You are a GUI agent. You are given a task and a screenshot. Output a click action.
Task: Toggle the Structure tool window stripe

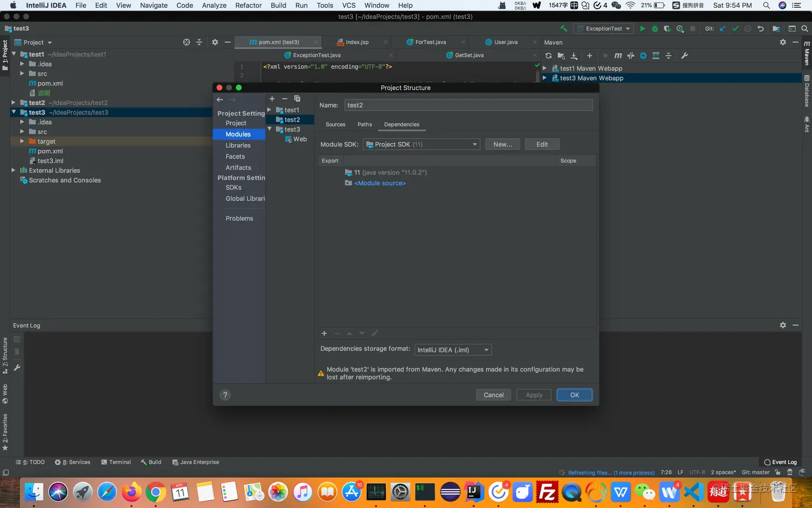[x=5, y=355]
